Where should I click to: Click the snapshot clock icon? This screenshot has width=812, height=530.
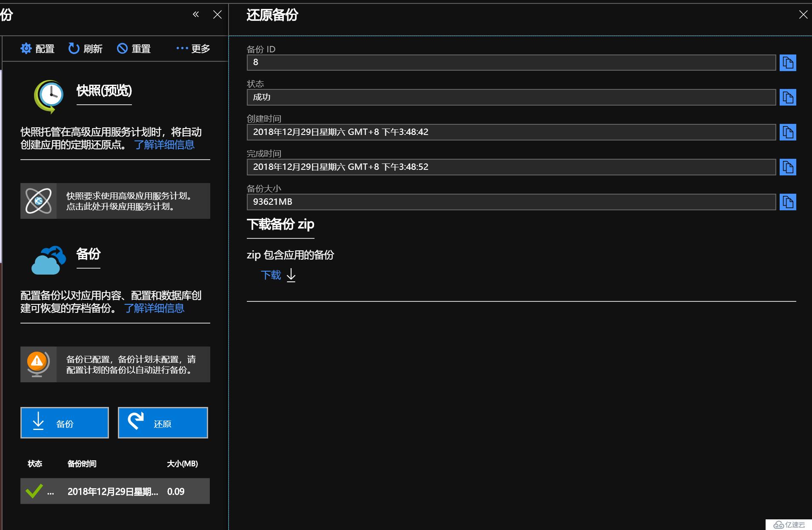point(49,96)
